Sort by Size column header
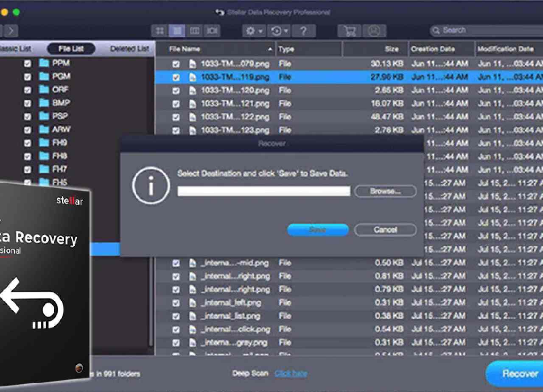 [375, 49]
